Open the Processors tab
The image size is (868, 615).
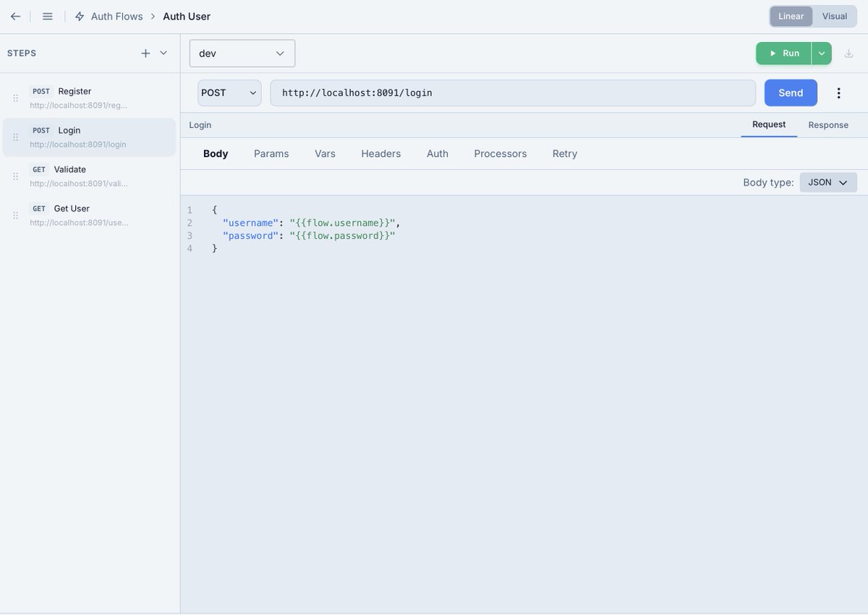coord(501,153)
